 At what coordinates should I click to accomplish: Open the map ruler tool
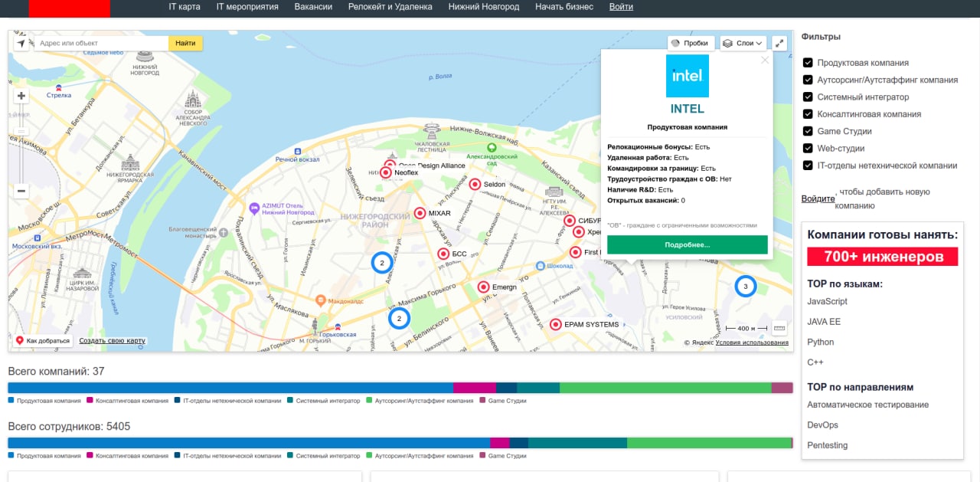pyautogui.click(x=779, y=328)
